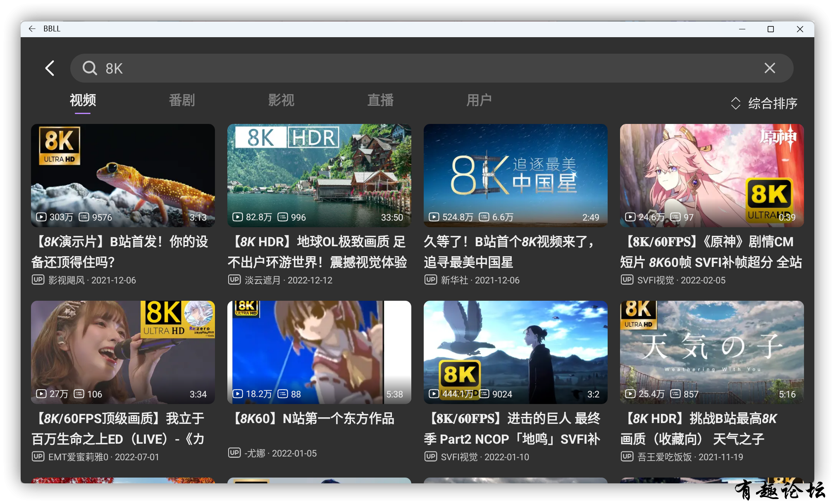The width and height of the screenshot is (835, 504).
Task: Open the 追逐最美中国星 thumbnail
Action: tap(515, 175)
